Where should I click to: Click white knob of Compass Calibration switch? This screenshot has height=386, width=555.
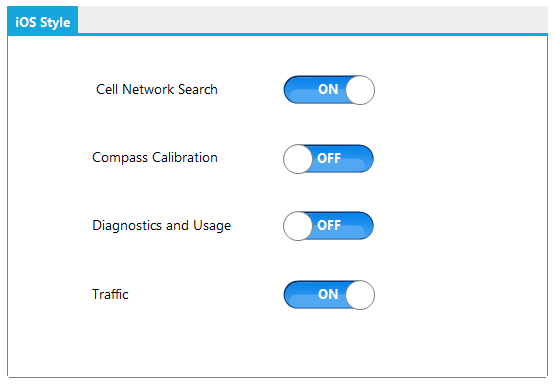click(298, 159)
